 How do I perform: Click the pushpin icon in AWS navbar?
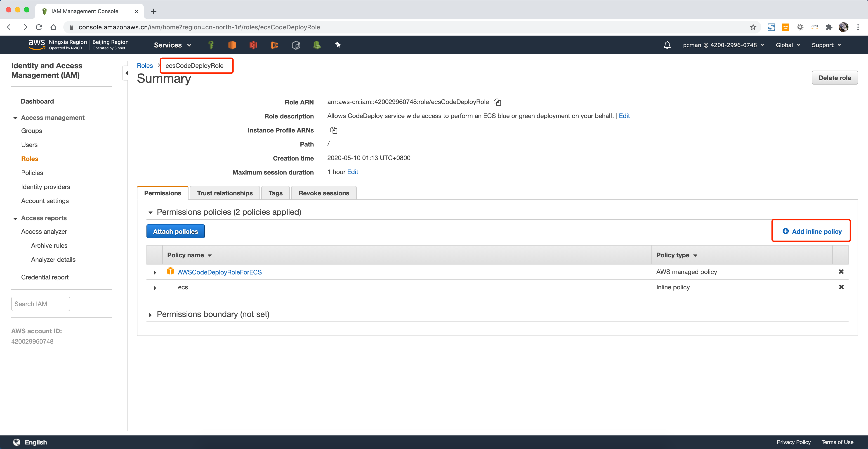[338, 45]
